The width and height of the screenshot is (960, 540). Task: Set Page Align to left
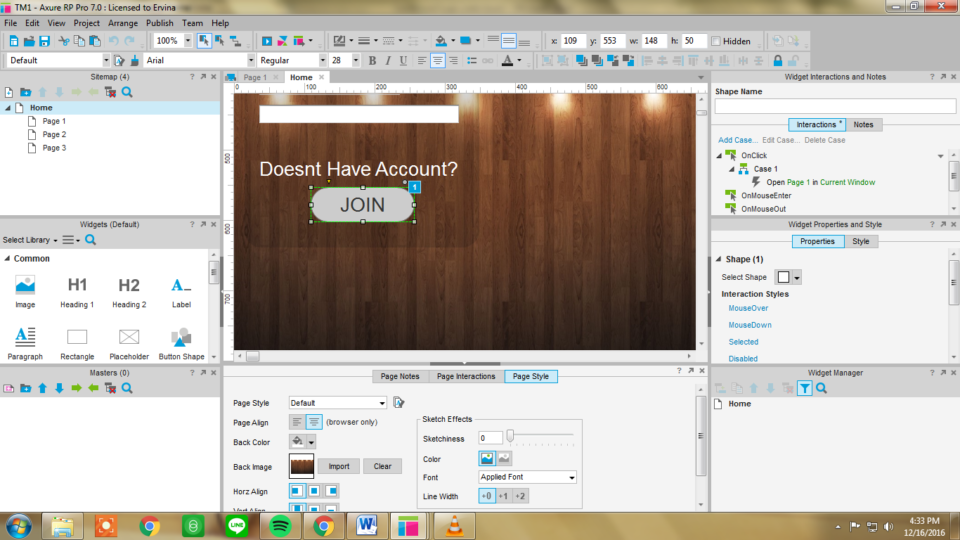click(x=297, y=422)
